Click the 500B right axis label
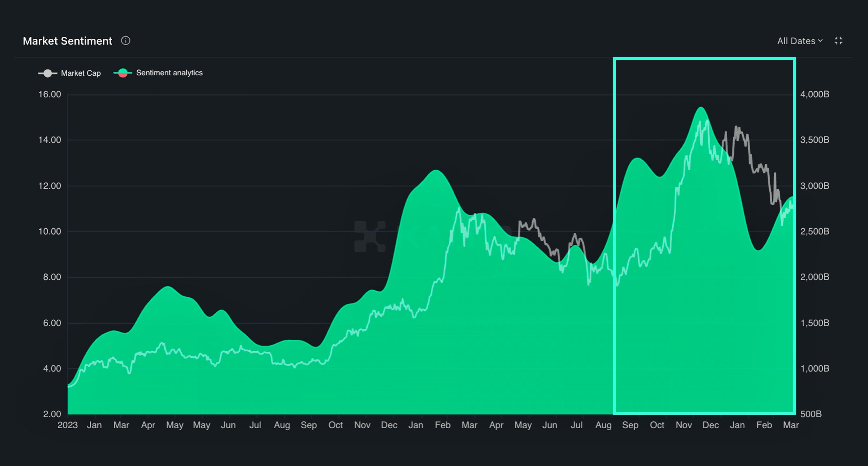Image resolution: width=868 pixels, height=466 pixels. click(x=811, y=414)
